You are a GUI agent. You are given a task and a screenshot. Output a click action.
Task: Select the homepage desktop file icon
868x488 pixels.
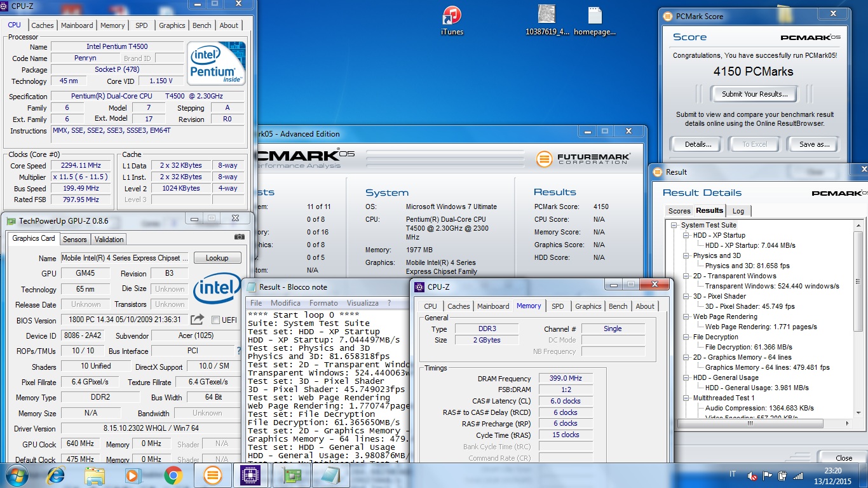click(x=595, y=21)
